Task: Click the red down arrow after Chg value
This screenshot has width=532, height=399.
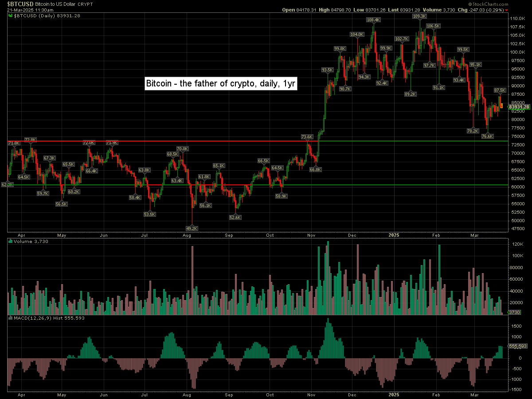Action: point(507,10)
